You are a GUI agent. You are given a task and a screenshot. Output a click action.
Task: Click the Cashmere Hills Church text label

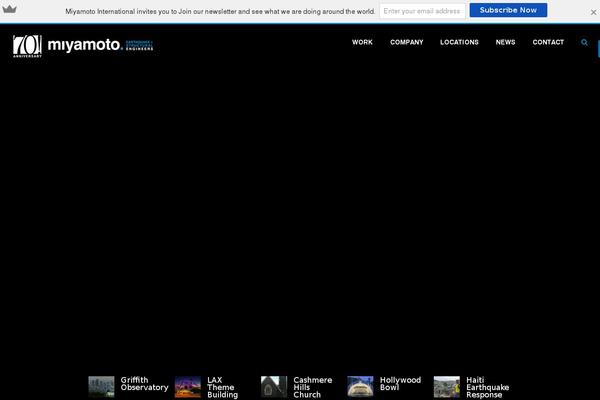(x=313, y=387)
